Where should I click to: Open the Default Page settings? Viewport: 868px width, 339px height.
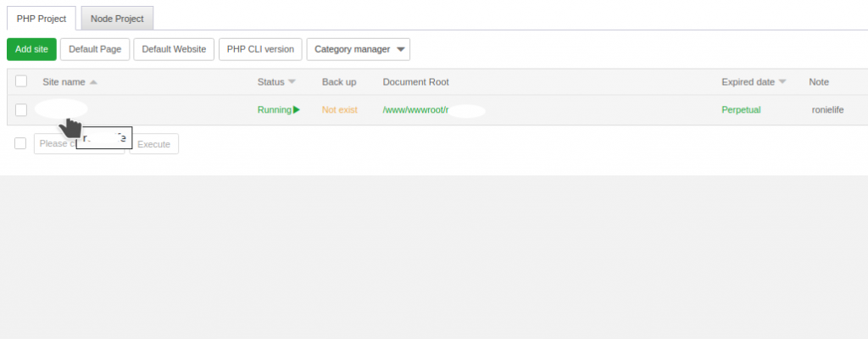coord(94,49)
